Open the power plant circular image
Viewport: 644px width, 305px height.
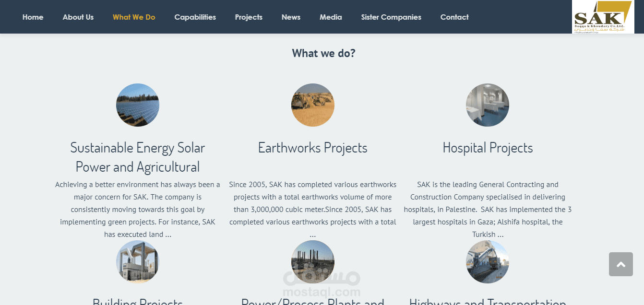313,262
